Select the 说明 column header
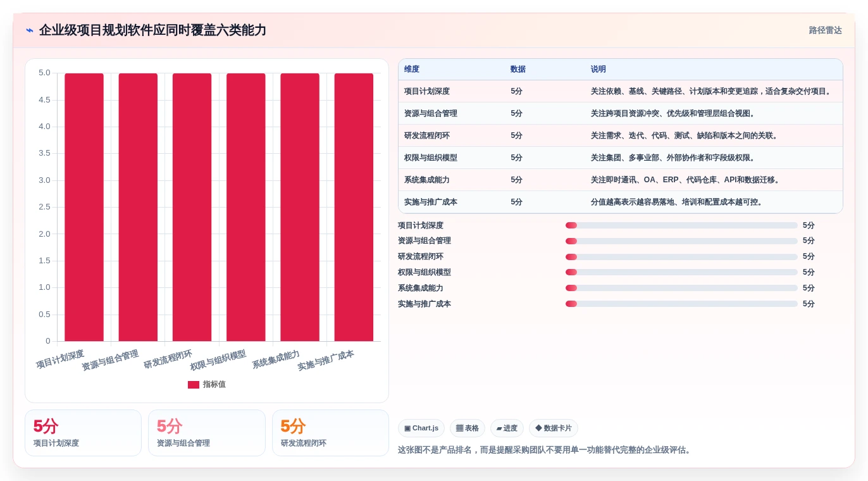Image resolution: width=868 pixels, height=481 pixels. (x=598, y=70)
